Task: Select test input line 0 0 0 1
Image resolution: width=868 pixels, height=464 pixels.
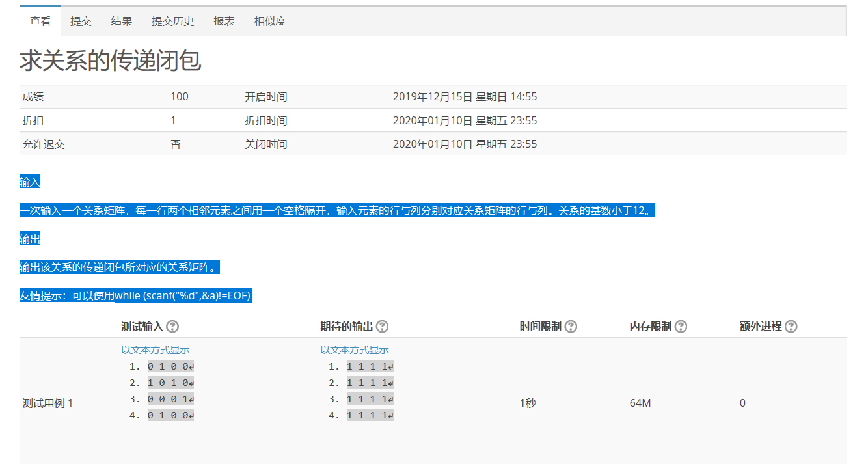Action: (x=170, y=399)
